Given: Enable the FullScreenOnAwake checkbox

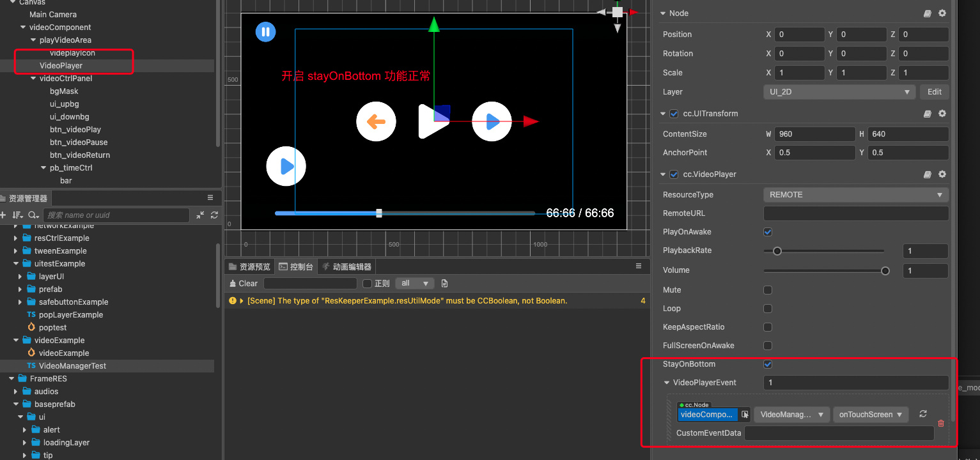Looking at the screenshot, I should tap(768, 346).
